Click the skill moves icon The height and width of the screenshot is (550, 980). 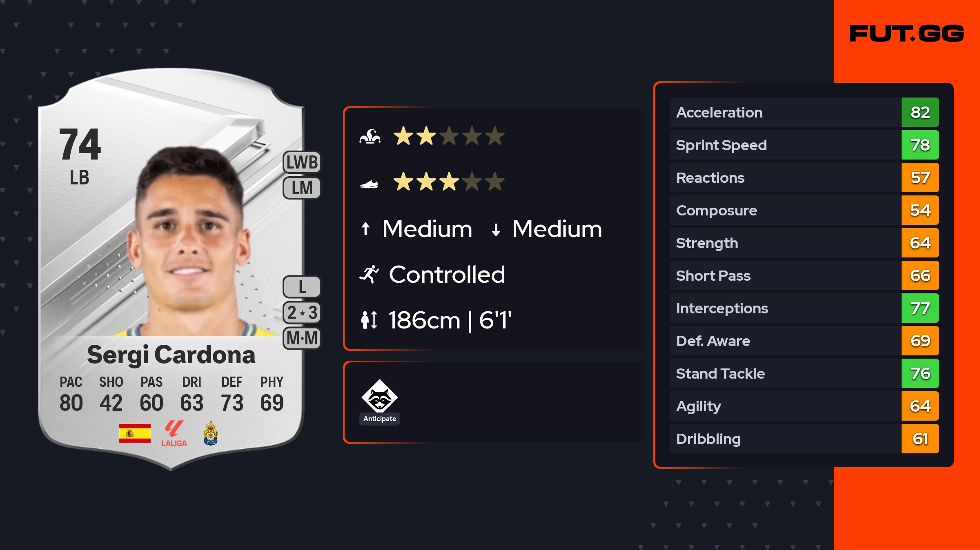click(x=370, y=136)
